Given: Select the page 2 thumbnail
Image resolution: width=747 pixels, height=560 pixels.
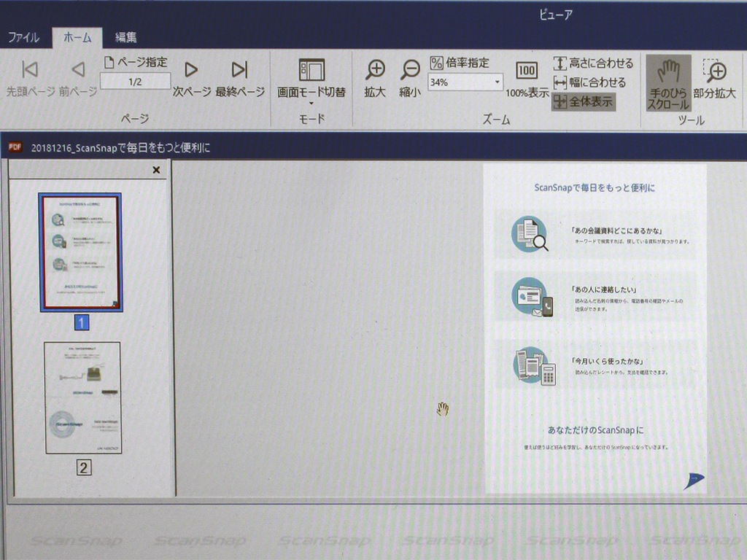Looking at the screenshot, I should (83, 397).
